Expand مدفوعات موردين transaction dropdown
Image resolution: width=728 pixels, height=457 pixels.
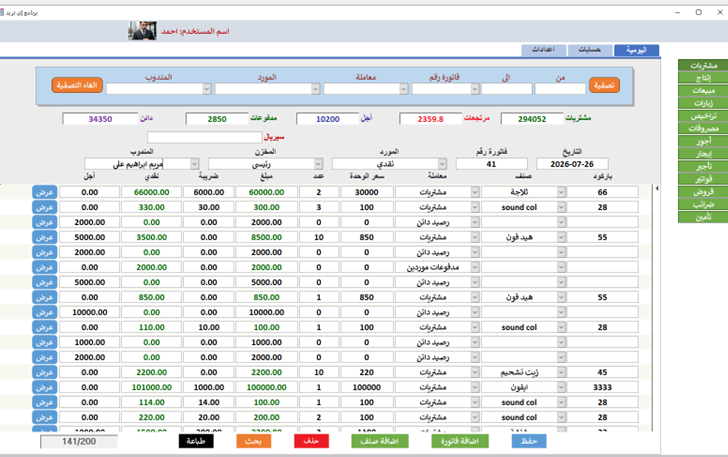pyautogui.click(x=474, y=267)
